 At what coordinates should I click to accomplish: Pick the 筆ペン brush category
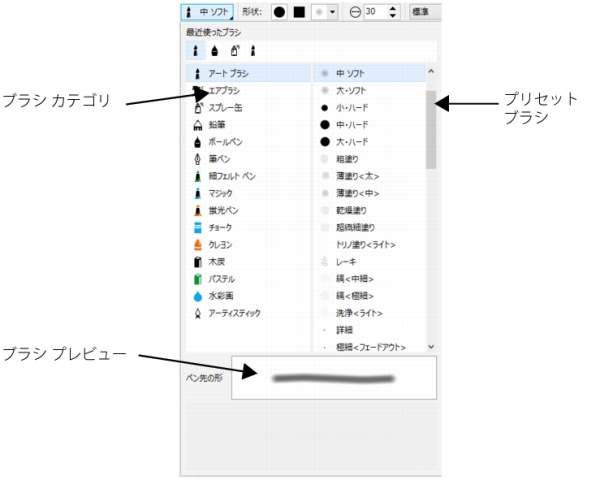pos(218,158)
